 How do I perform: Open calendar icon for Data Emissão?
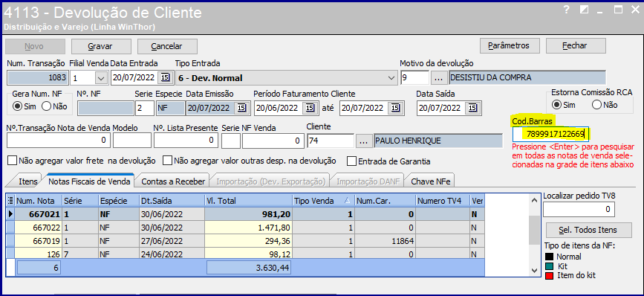[241, 108]
